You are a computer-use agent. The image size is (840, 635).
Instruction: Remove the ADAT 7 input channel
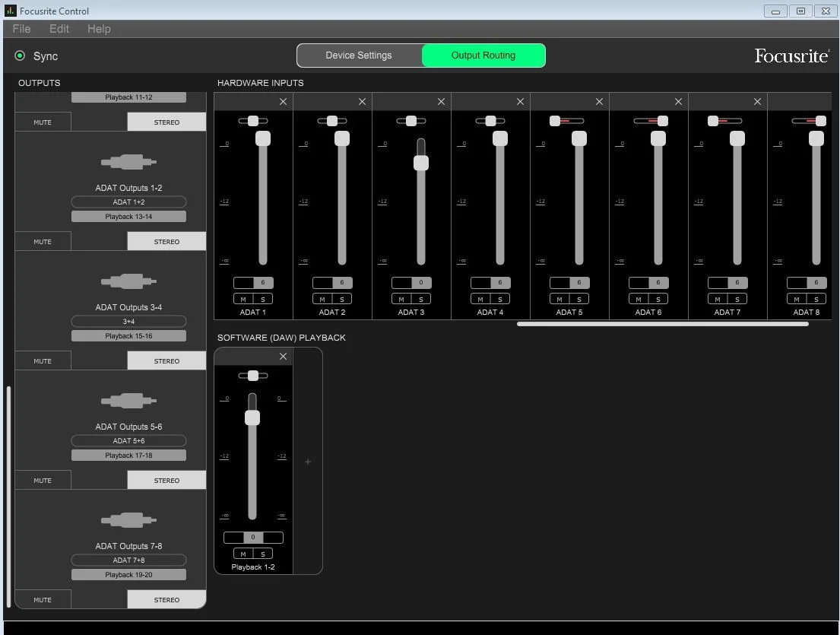(757, 102)
